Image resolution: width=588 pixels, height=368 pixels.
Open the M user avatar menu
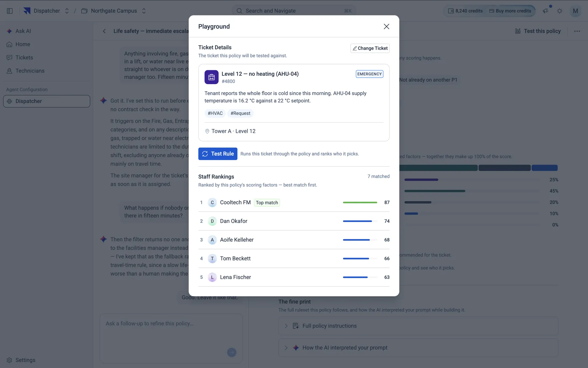click(x=575, y=11)
